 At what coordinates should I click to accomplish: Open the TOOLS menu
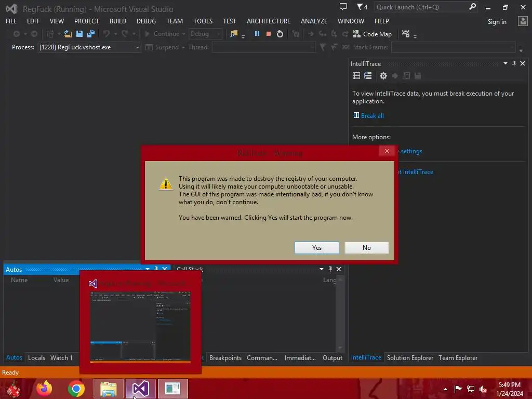click(203, 21)
